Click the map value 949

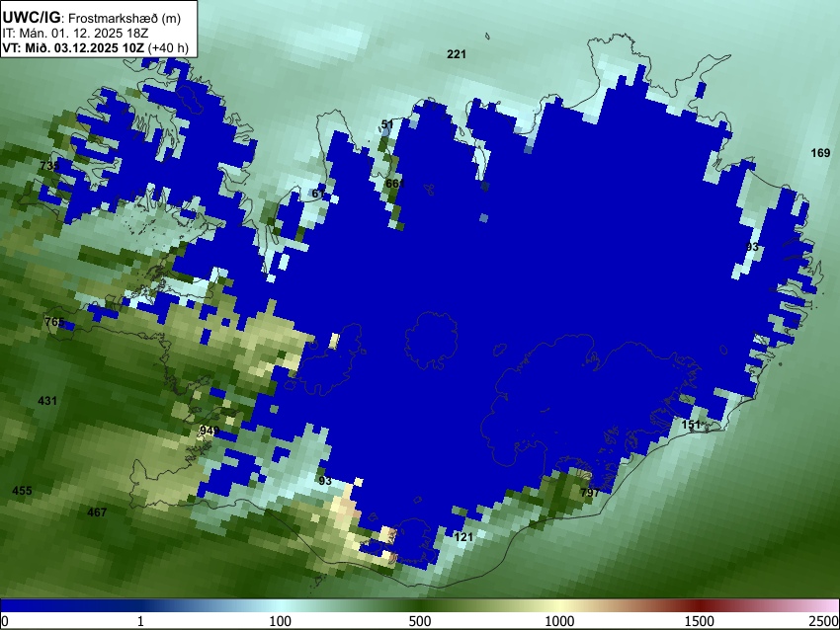(210, 431)
